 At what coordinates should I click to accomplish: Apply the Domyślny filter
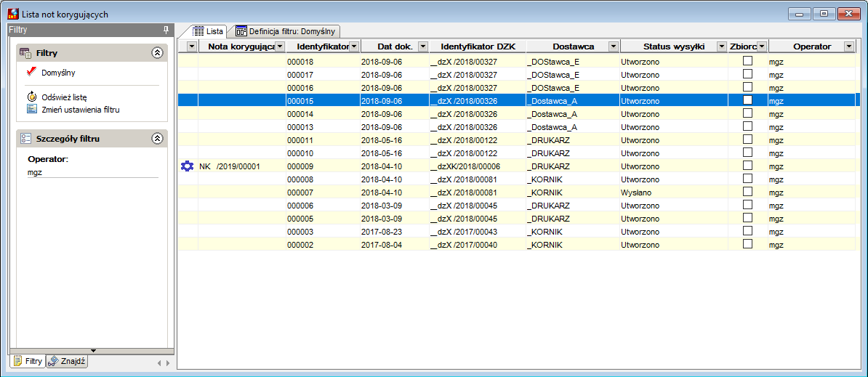pos(59,73)
